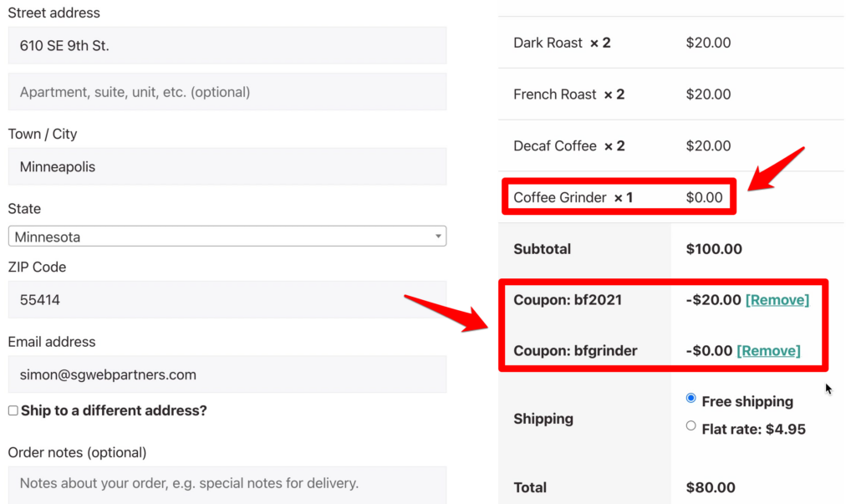Click the Street address field
The image size is (856, 504).
click(227, 45)
